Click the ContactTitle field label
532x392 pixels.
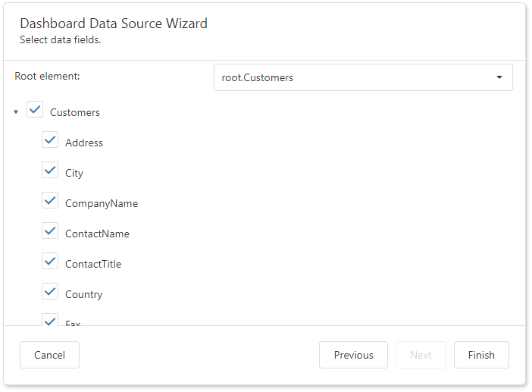(93, 264)
